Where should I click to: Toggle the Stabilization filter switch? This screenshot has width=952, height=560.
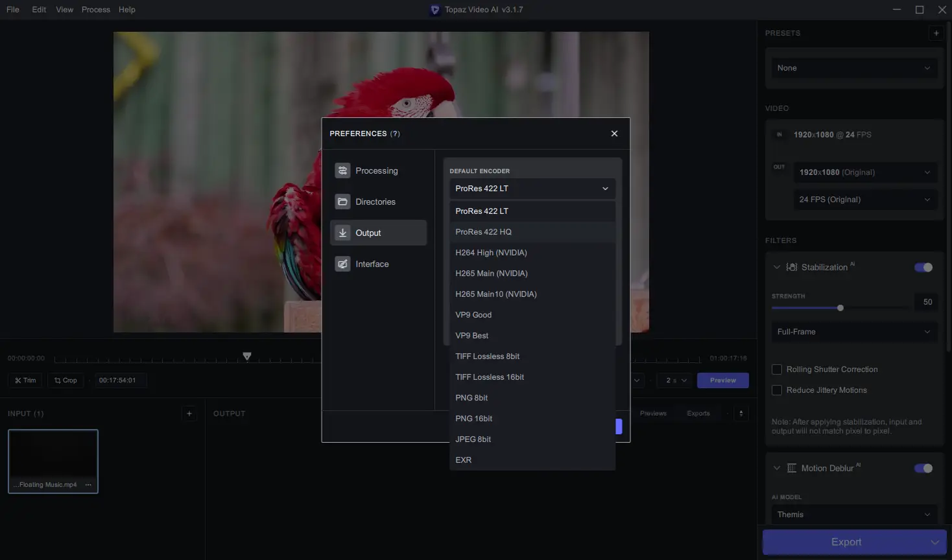tap(923, 267)
